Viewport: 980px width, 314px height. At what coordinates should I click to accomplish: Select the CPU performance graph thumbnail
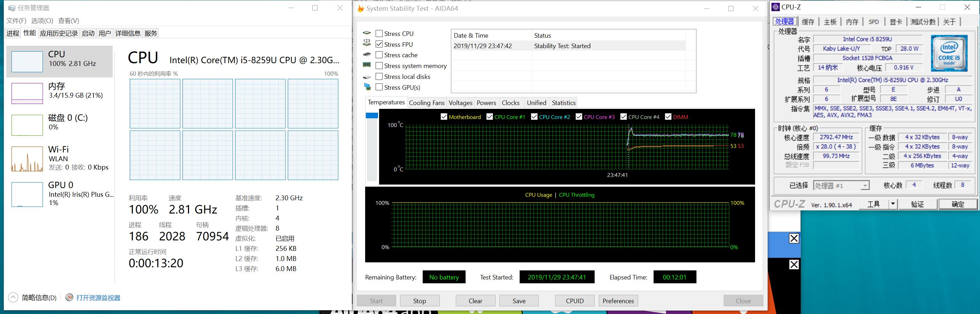[27, 62]
